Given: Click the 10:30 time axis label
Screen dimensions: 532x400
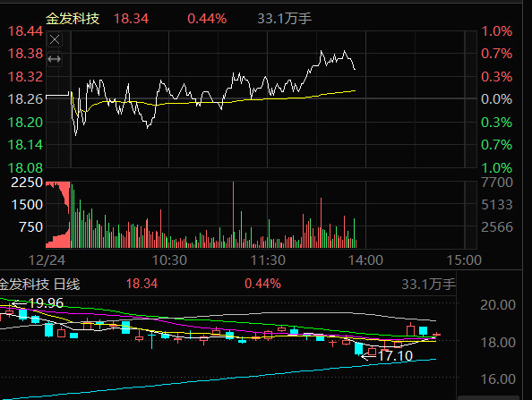Looking at the screenshot, I should point(169,260).
